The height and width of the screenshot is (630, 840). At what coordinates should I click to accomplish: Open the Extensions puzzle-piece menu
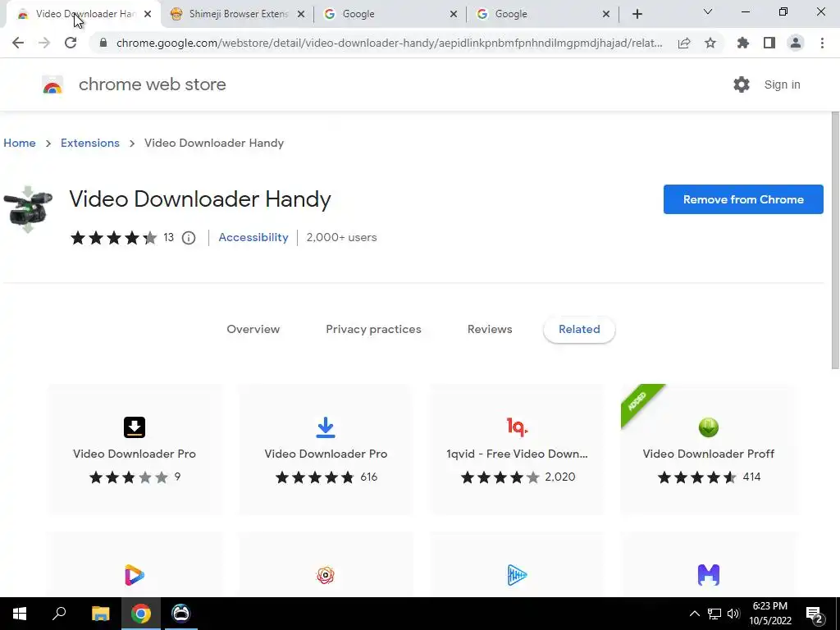(x=742, y=43)
